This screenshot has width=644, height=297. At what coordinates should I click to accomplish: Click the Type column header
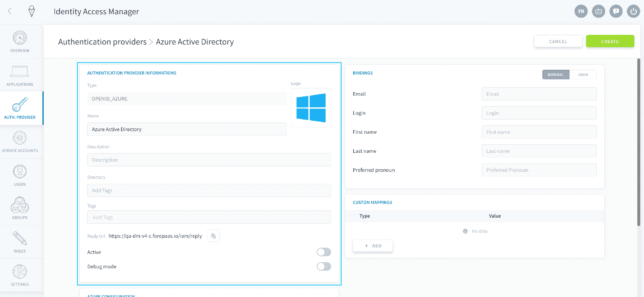[x=365, y=216]
